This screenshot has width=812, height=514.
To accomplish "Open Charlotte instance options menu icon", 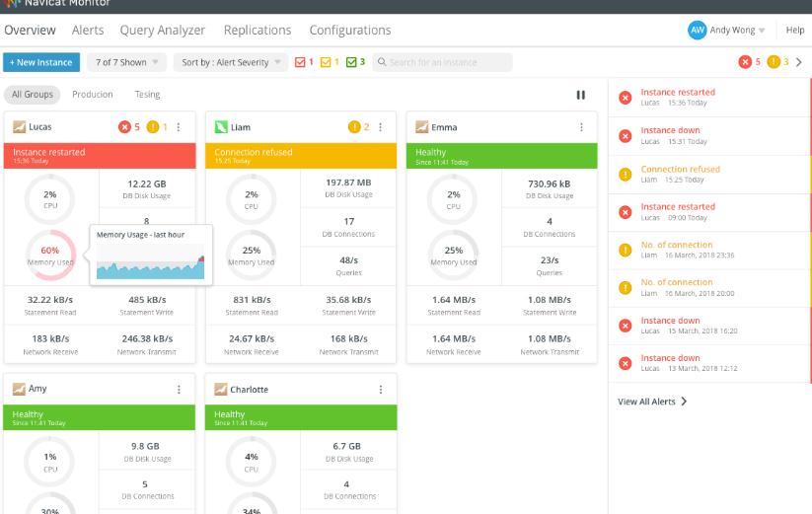I will pos(380,389).
